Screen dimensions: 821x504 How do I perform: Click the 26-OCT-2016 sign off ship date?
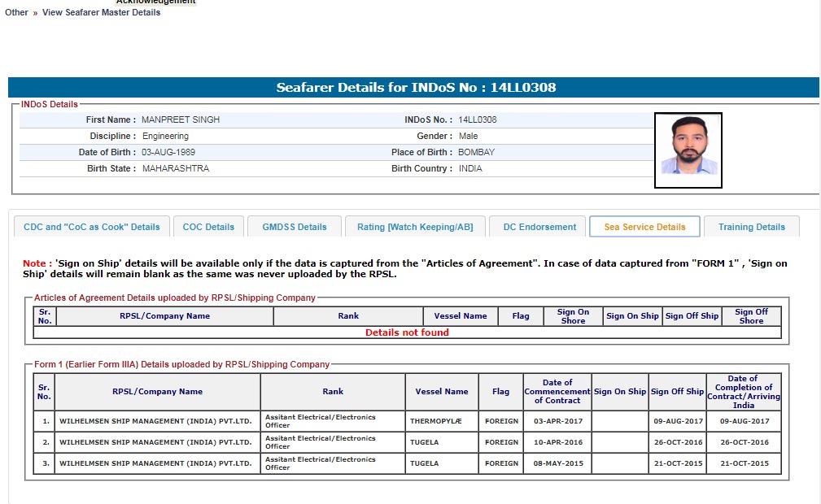coord(677,442)
